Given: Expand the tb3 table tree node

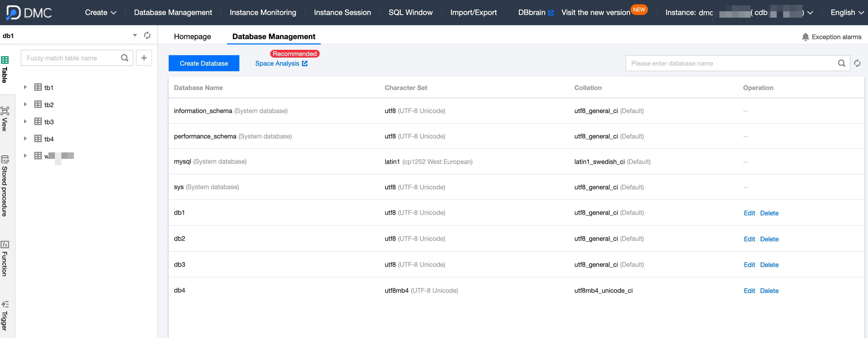Looking at the screenshot, I should pyautogui.click(x=25, y=122).
